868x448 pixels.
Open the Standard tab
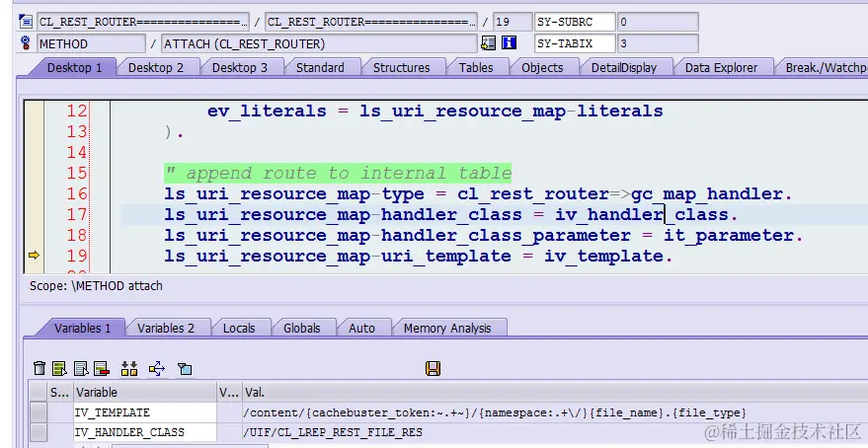320,67
